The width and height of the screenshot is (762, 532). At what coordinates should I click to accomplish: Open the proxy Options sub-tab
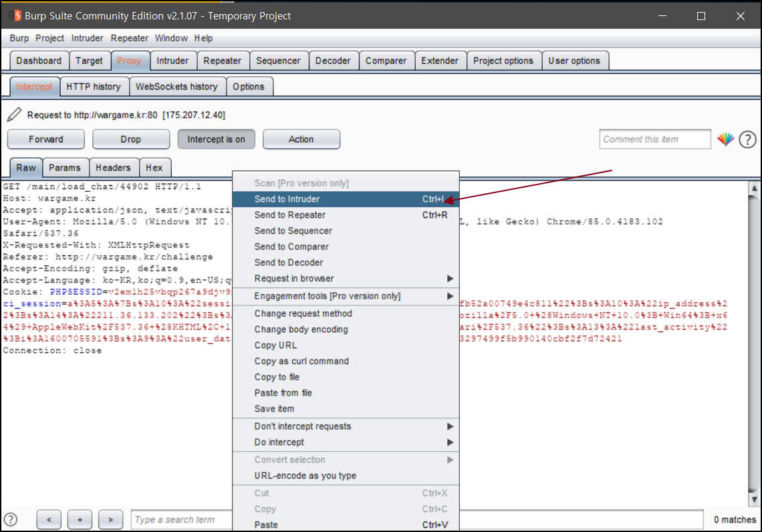[x=249, y=86]
